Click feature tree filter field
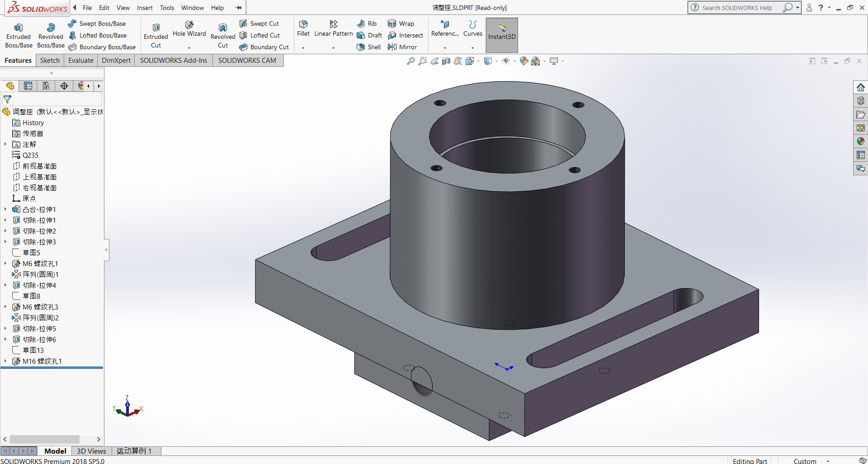The width and height of the screenshot is (868, 464). pyautogui.click(x=52, y=99)
